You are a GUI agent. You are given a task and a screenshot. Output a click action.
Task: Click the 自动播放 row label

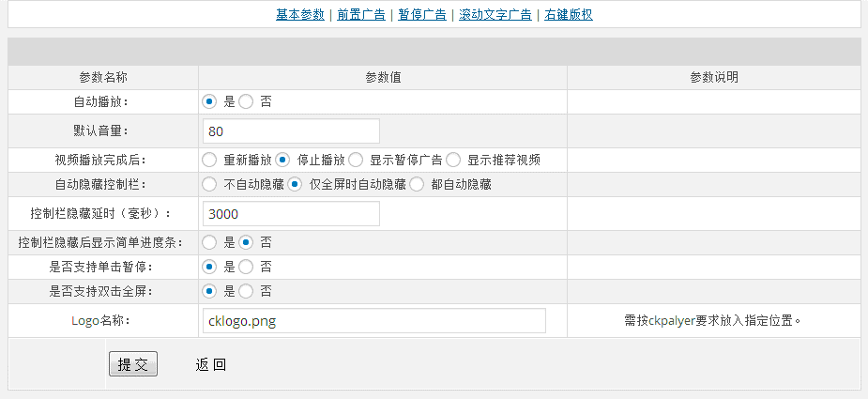pos(100,102)
